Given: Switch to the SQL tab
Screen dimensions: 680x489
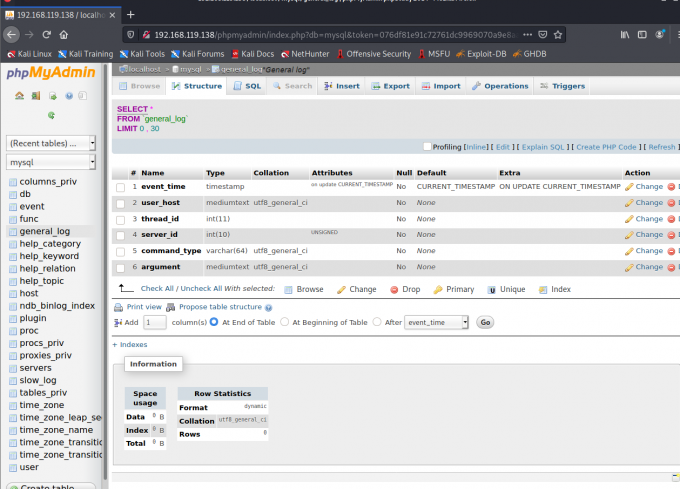Looking at the screenshot, I should (x=247, y=86).
